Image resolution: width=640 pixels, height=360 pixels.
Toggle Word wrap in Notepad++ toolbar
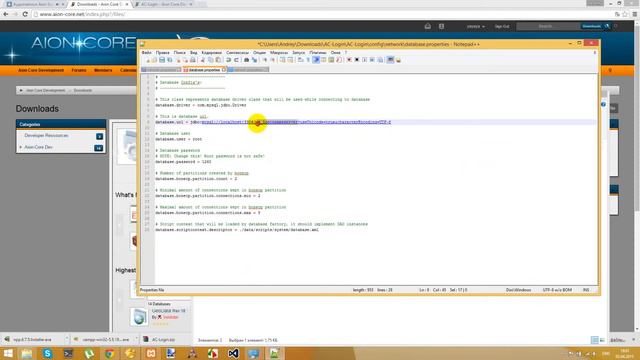300,60
